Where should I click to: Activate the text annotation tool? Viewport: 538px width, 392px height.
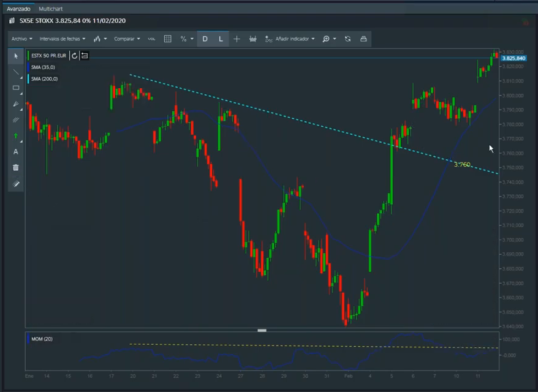[x=16, y=151]
